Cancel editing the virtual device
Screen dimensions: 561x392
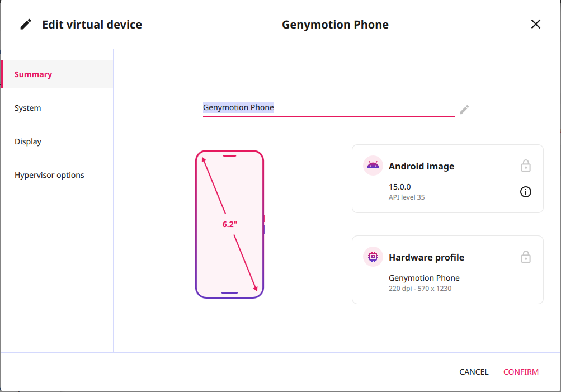(x=473, y=371)
